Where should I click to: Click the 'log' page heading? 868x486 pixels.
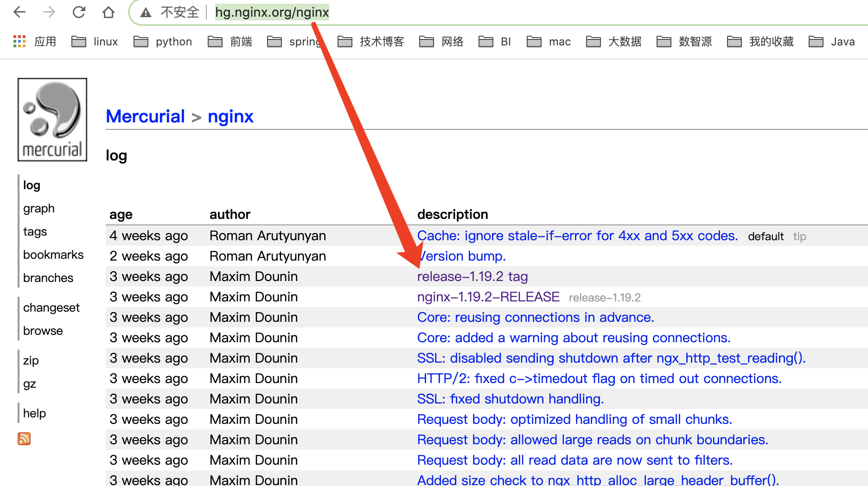point(116,156)
